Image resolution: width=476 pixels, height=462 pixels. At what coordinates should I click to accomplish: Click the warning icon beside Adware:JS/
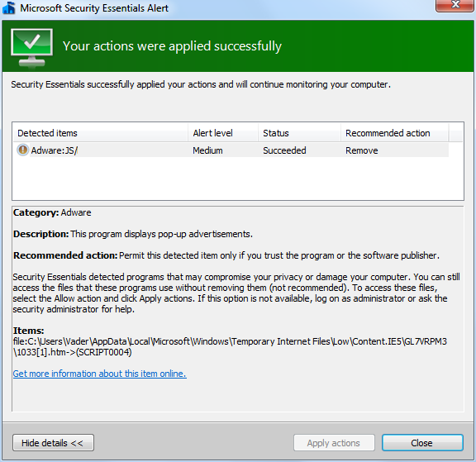[x=23, y=150]
